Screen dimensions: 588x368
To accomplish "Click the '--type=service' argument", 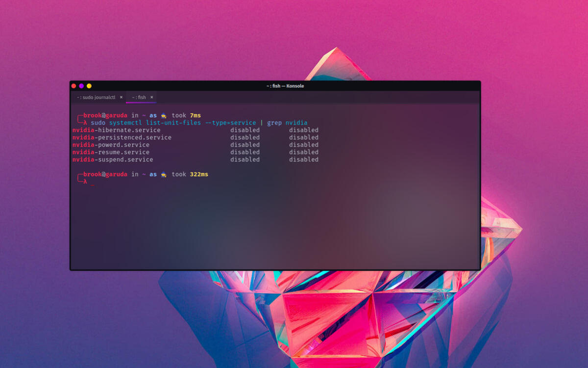I will [x=230, y=123].
